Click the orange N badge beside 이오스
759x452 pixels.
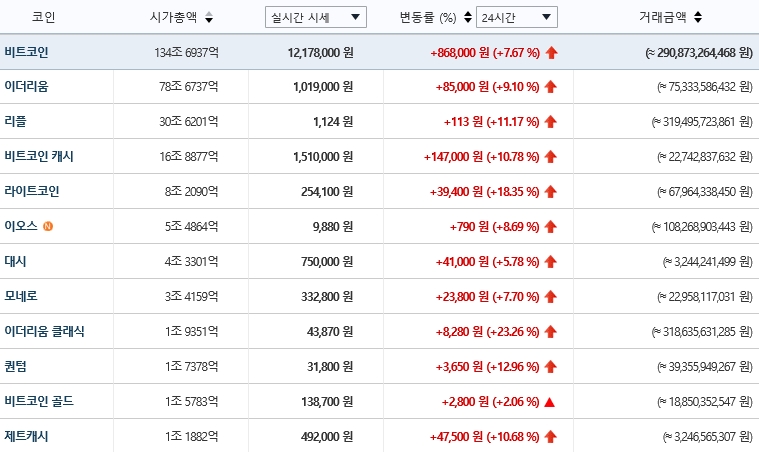48,226
